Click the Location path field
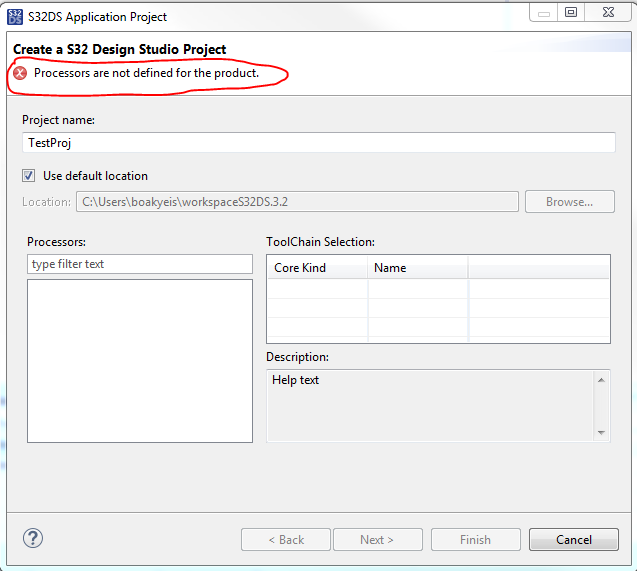Screen dimensions: 637x571 [297, 202]
